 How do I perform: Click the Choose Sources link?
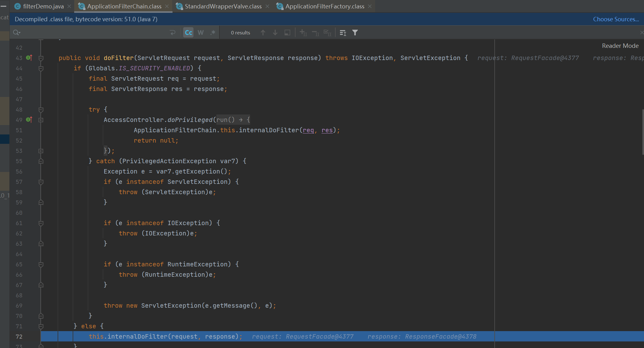pos(616,19)
